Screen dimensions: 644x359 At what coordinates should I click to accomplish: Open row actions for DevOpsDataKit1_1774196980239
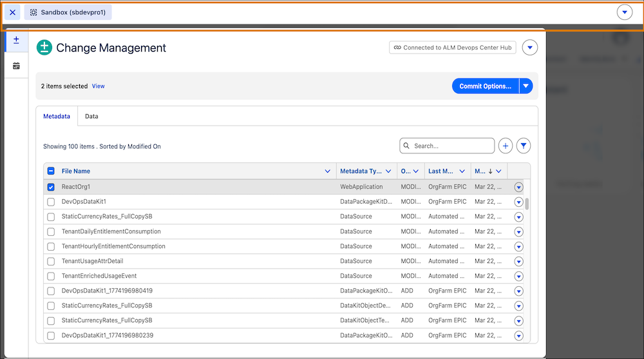518,336
